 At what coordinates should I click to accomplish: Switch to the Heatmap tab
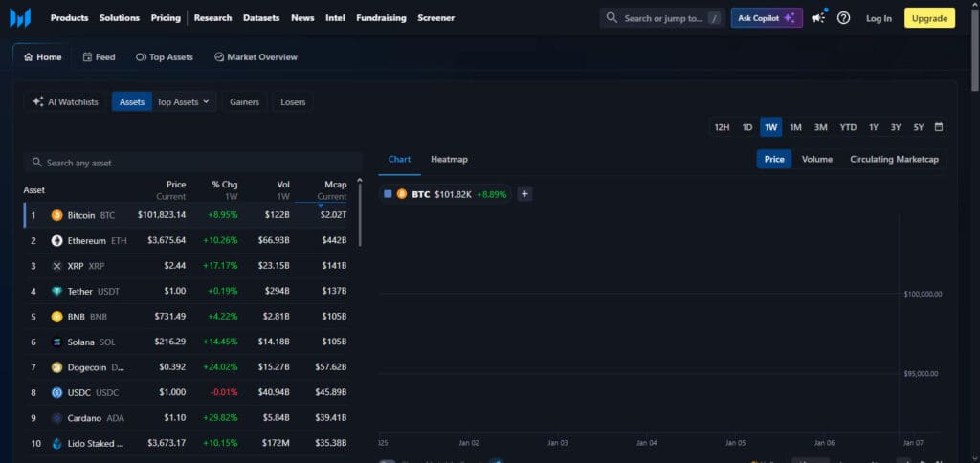pyautogui.click(x=449, y=160)
